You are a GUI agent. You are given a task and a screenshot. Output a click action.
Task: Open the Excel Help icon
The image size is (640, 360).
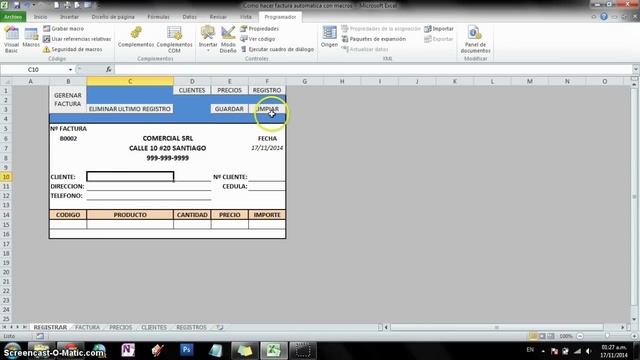pos(604,17)
